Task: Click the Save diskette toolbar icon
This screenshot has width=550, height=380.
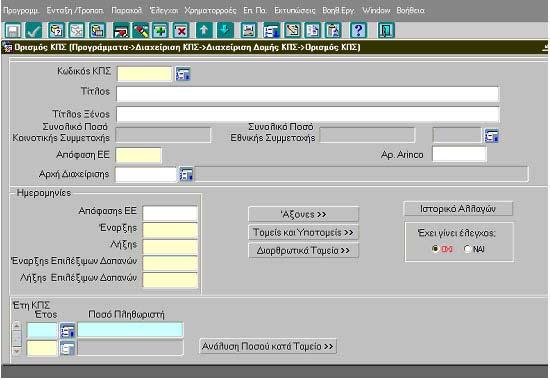Action: (13, 31)
